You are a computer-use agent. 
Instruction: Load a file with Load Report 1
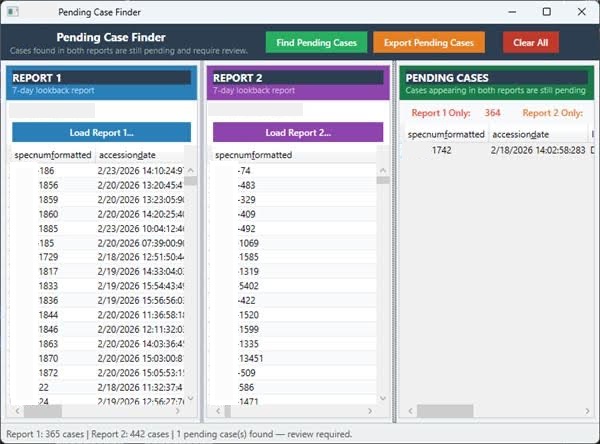[101, 132]
